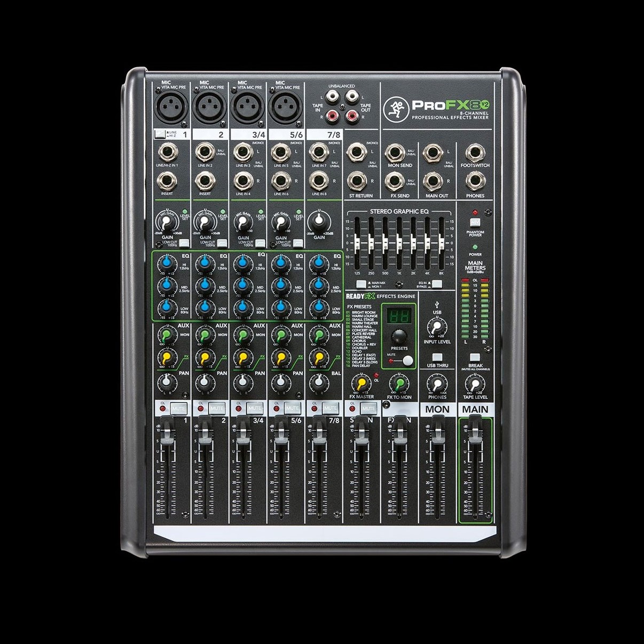Click the USB INPUT LEVEL knob
The width and height of the screenshot is (644, 644).
pyautogui.click(x=437, y=325)
